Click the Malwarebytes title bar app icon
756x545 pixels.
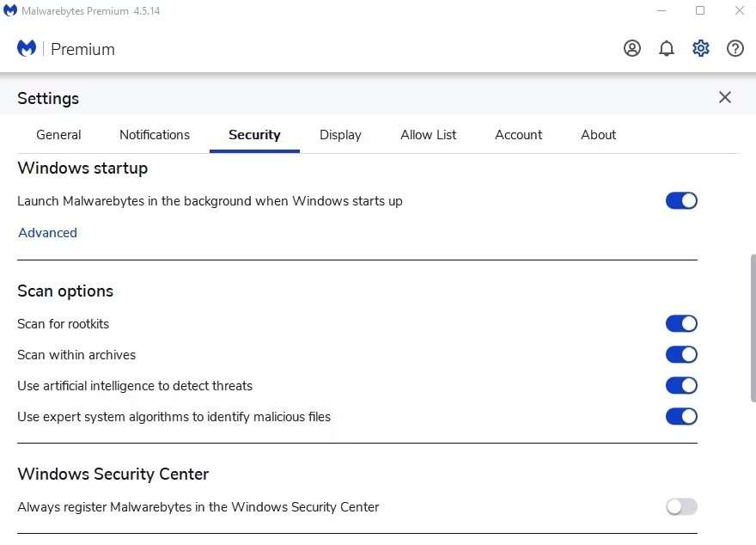pyautogui.click(x=10, y=11)
